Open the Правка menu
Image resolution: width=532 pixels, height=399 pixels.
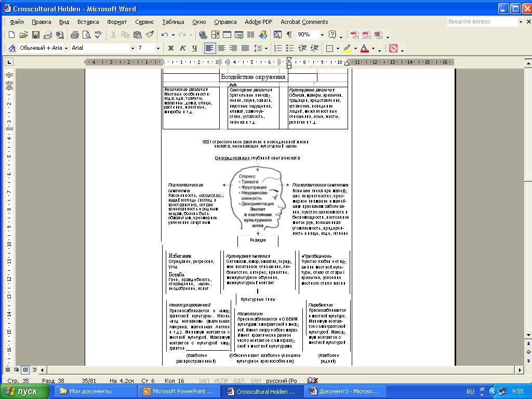point(42,22)
